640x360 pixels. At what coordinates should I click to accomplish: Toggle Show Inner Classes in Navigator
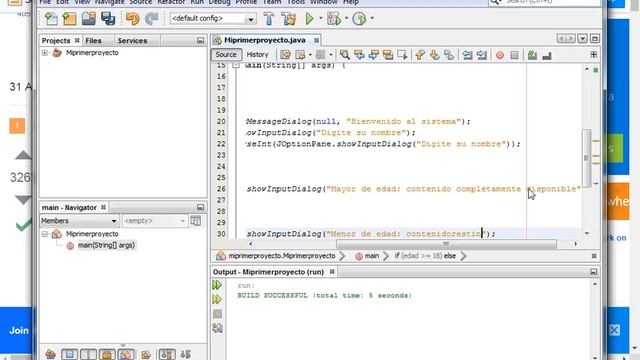point(126,354)
